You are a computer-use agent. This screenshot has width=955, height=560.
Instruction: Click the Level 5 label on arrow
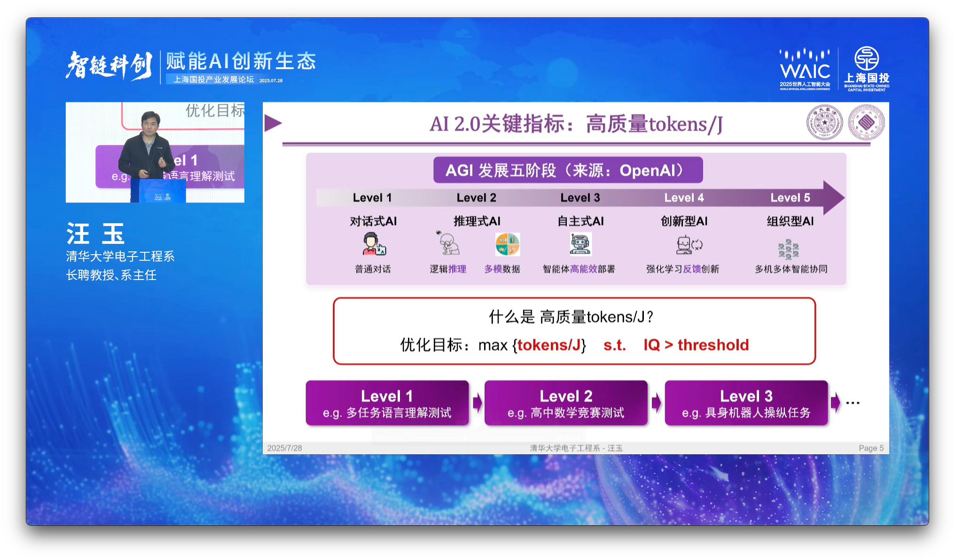click(790, 198)
